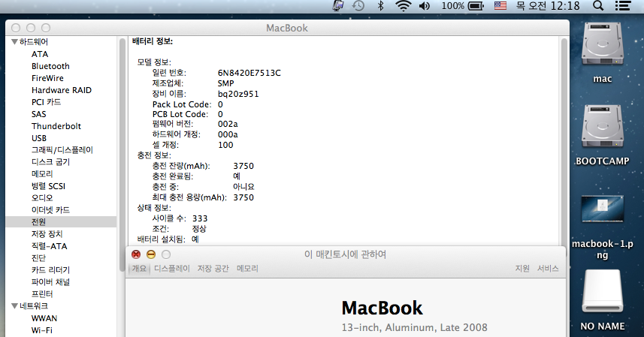Switch to the 저장 공간 tab
Viewport: 644px width, 337px height.
point(213,269)
